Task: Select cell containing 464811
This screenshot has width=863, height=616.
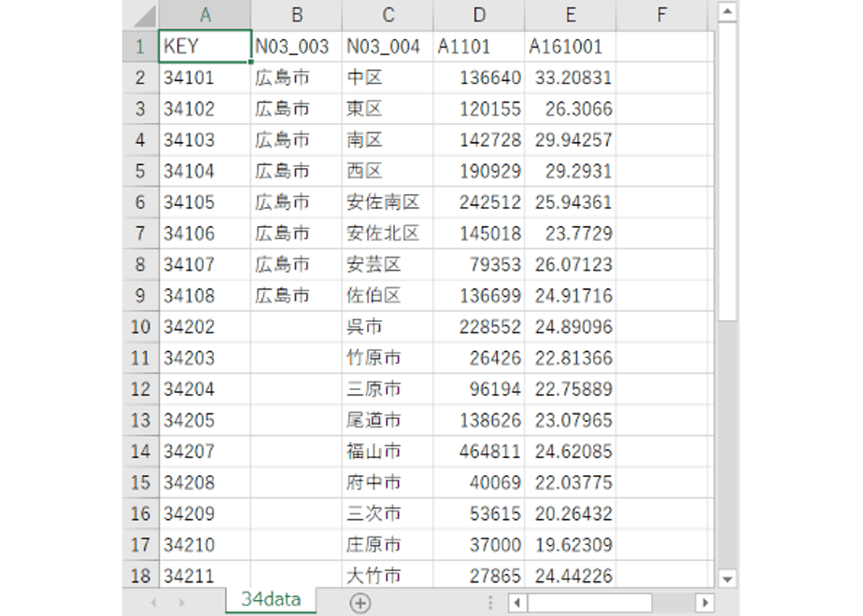Action: pos(479,452)
